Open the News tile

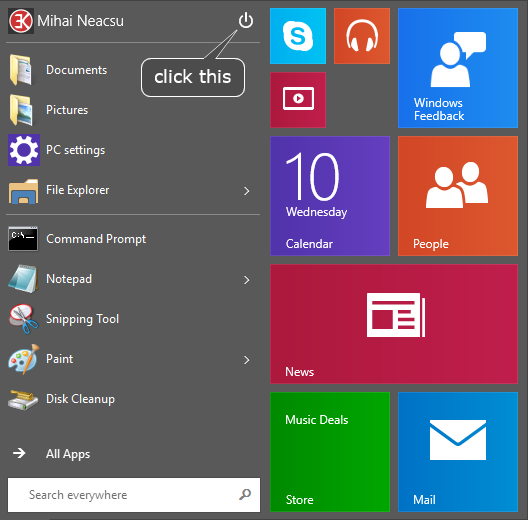pos(394,324)
